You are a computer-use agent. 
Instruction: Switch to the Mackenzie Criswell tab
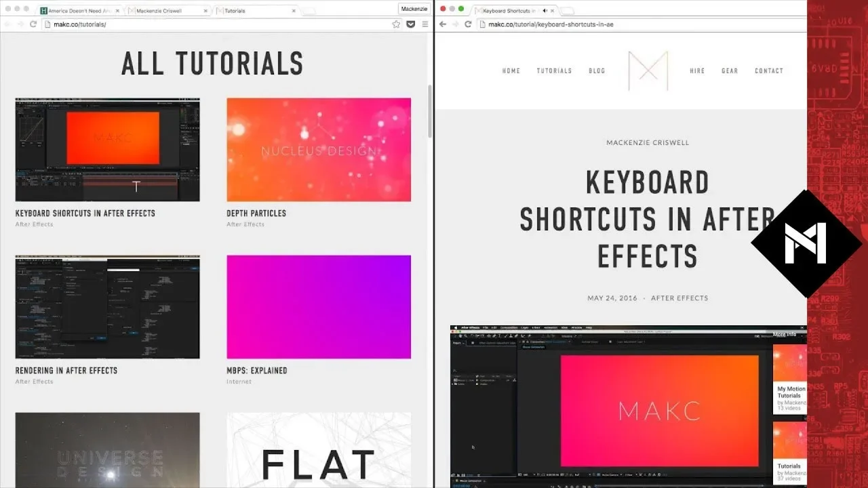(163, 11)
